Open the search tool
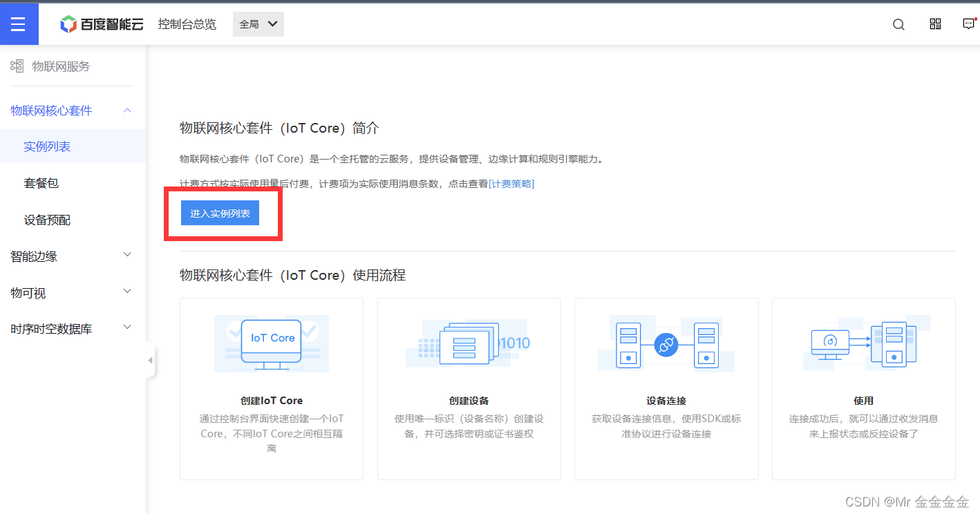The image size is (980, 514). [898, 24]
